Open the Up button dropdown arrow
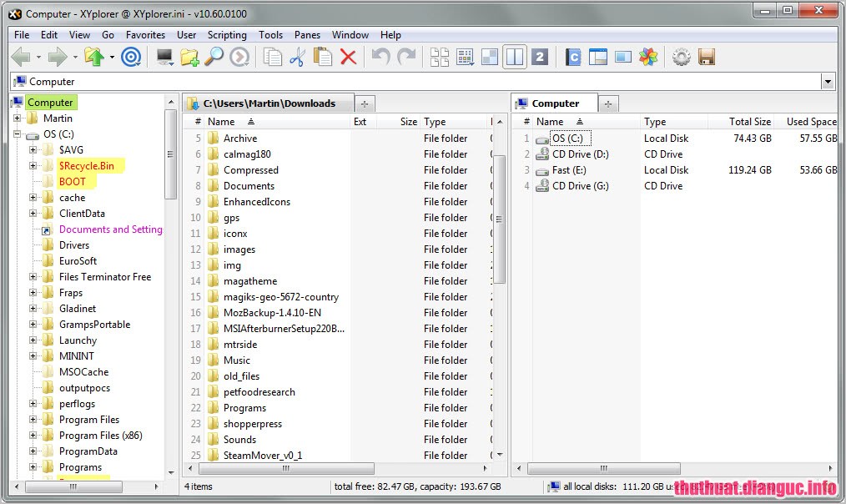 [112, 57]
